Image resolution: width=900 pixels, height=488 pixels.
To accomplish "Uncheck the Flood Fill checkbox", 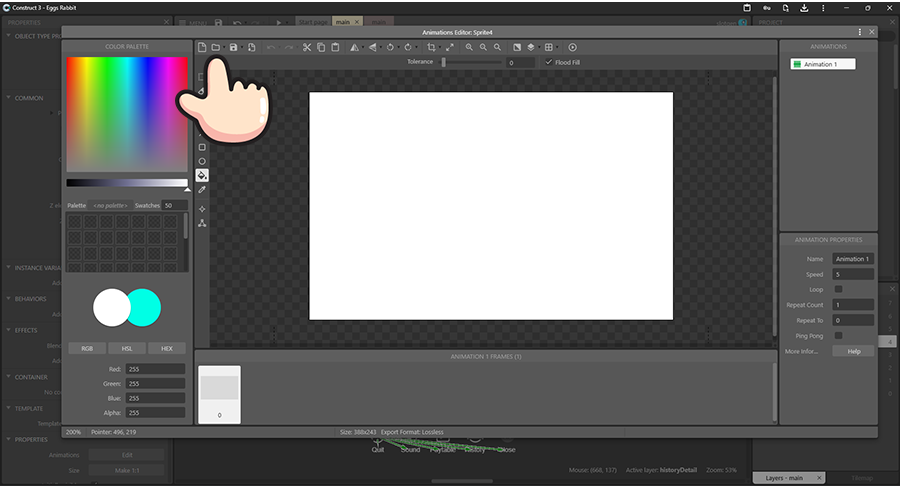I will [547, 62].
